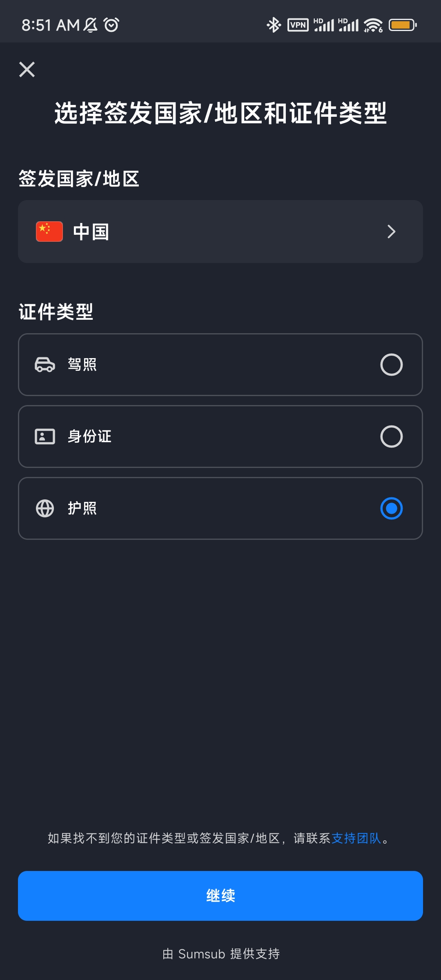The width and height of the screenshot is (441, 980).
Task: Tap the VPN indicator in status bar
Action: click(x=298, y=25)
